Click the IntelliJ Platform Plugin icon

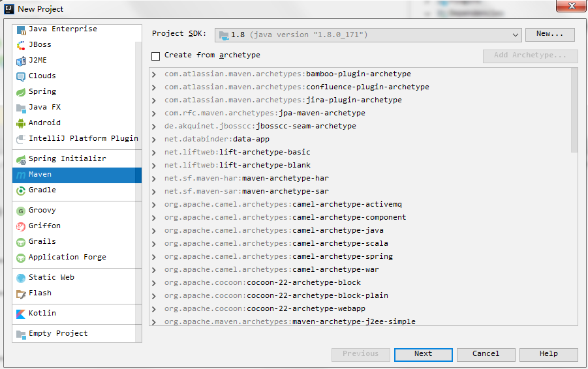(21, 139)
